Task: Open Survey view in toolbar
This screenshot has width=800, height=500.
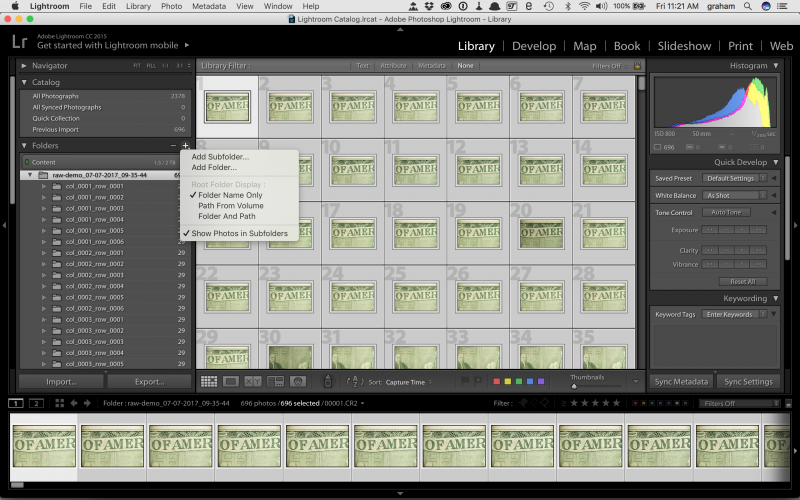Action: click(274, 381)
